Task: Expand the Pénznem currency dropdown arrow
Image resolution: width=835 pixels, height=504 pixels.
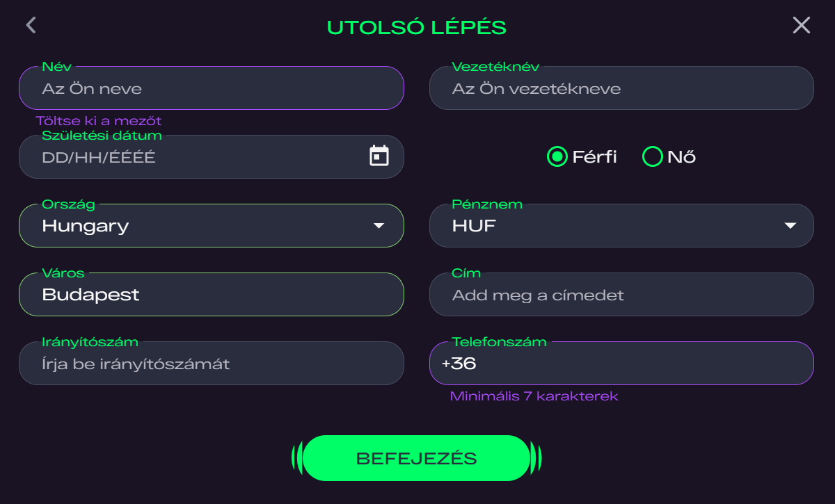Action: tap(789, 226)
